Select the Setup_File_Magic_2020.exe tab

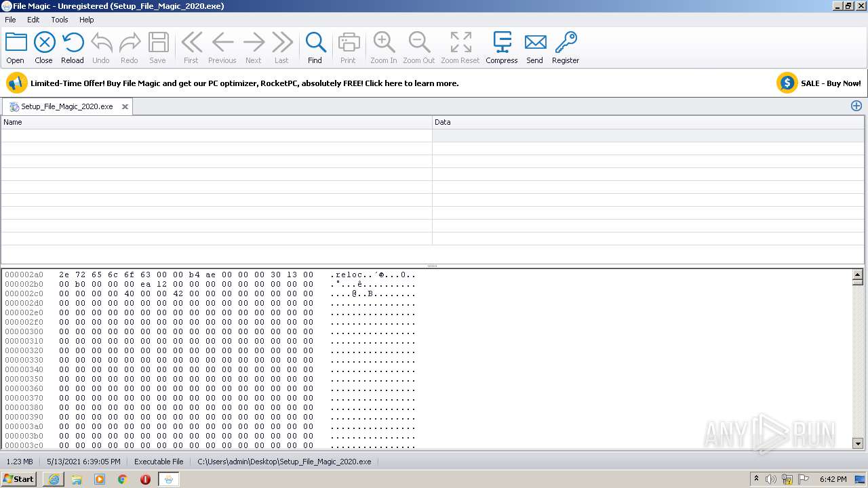(66, 106)
